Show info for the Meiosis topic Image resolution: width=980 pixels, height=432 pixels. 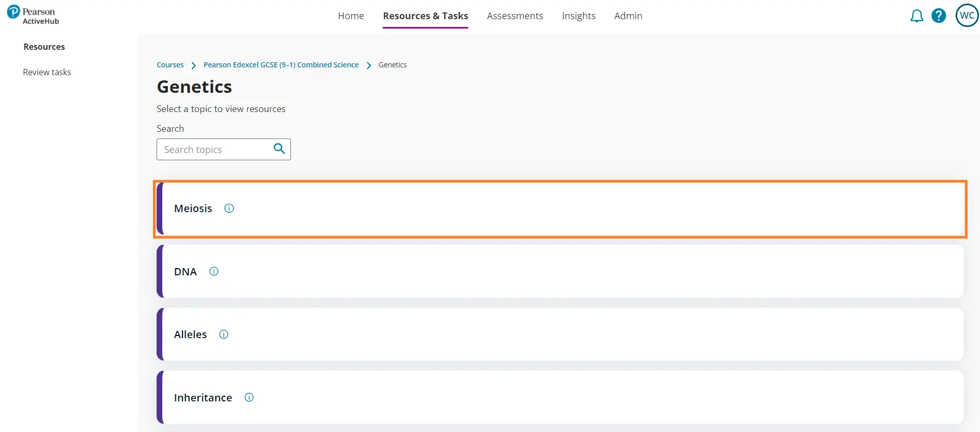[229, 208]
